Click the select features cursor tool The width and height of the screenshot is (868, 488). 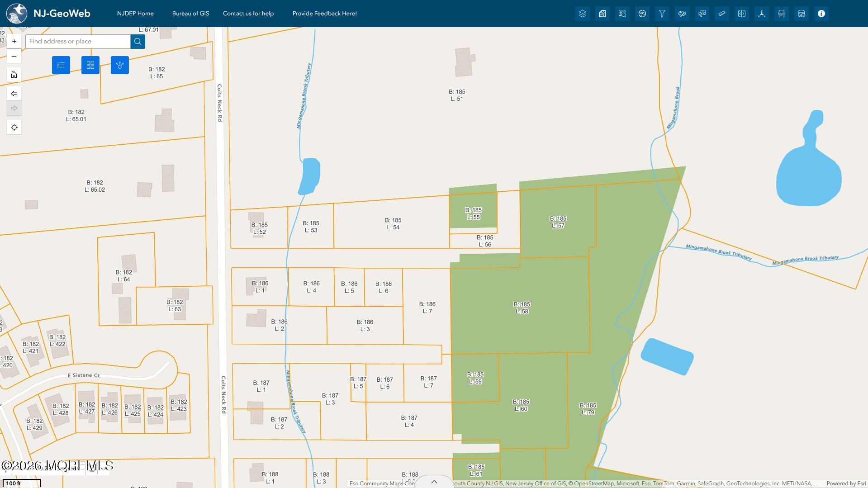[702, 14]
